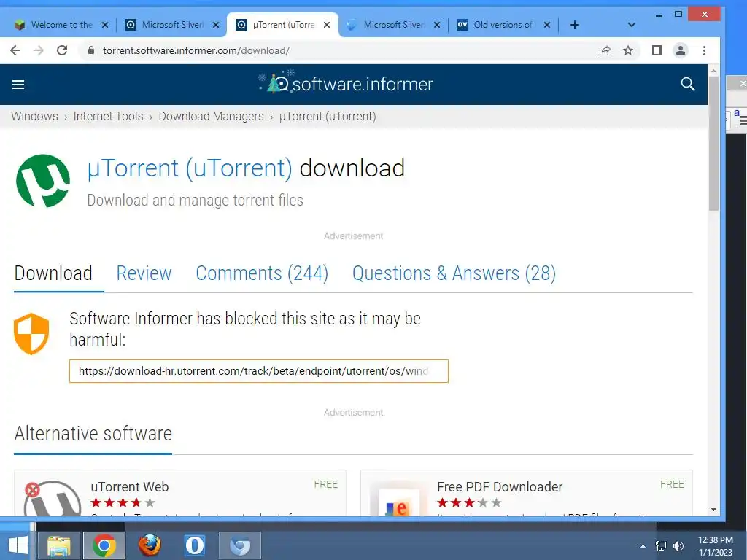Launch Firefox from the taskbar

pos(150,545)
